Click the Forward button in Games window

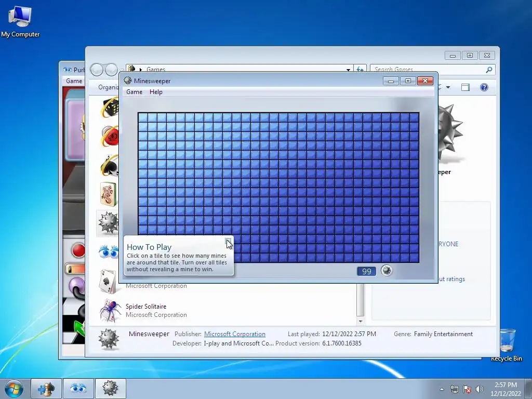point(111,70)
